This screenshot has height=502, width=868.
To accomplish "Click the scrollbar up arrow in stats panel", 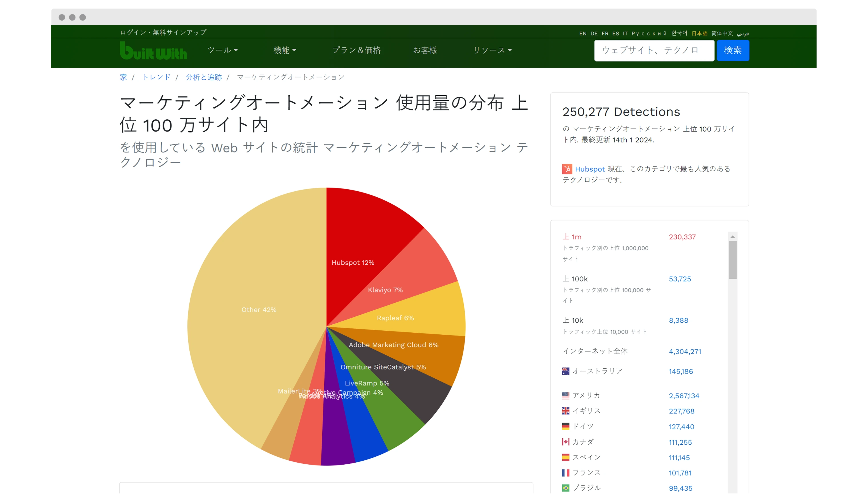I will 733,236.
